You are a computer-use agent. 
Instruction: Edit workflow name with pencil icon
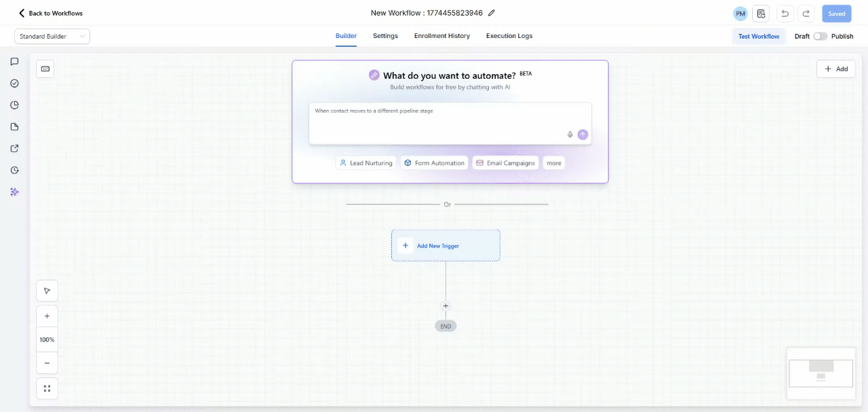pyautogui.click(x=492, y=13)
